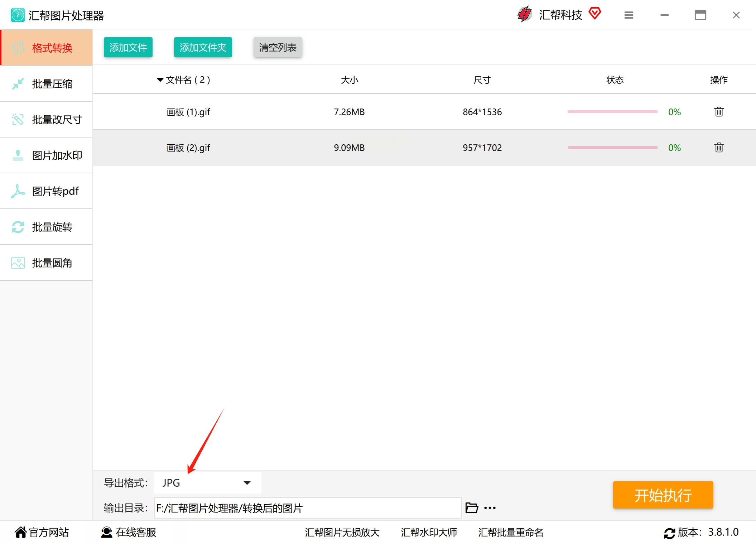
Task: Open 图片转pdf sidebar item
Action: (x=47, y=191)
